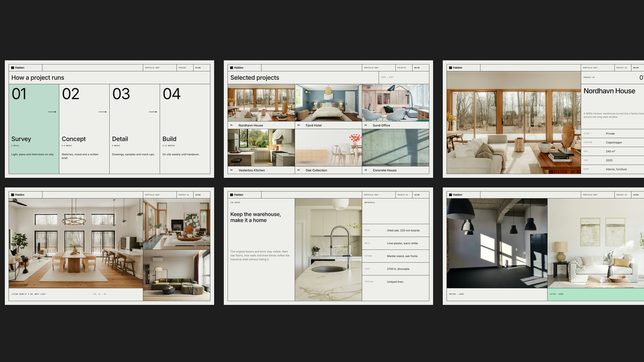
Task: Click the "How a project runs" heading
Action: (38, 78)
